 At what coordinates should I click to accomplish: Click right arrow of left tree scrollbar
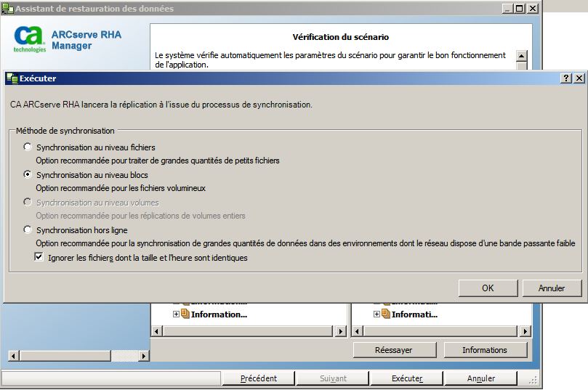pyautogui.click(x=340, y=331)
